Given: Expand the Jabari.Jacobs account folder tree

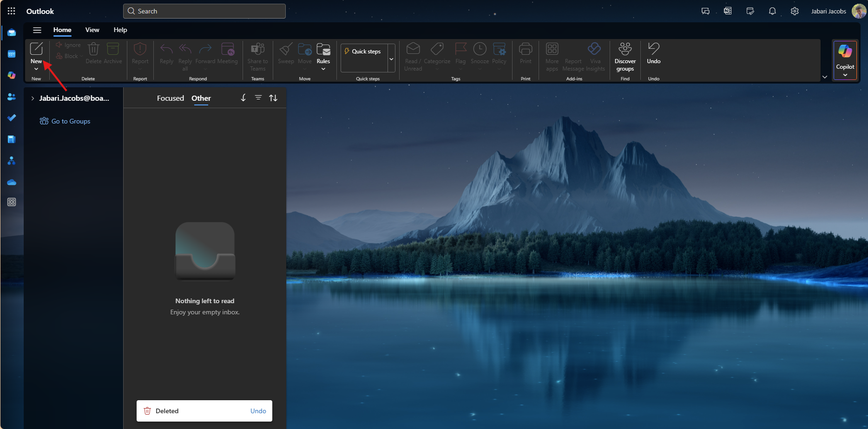Looking at the screenshot, I should coord(33,98).
